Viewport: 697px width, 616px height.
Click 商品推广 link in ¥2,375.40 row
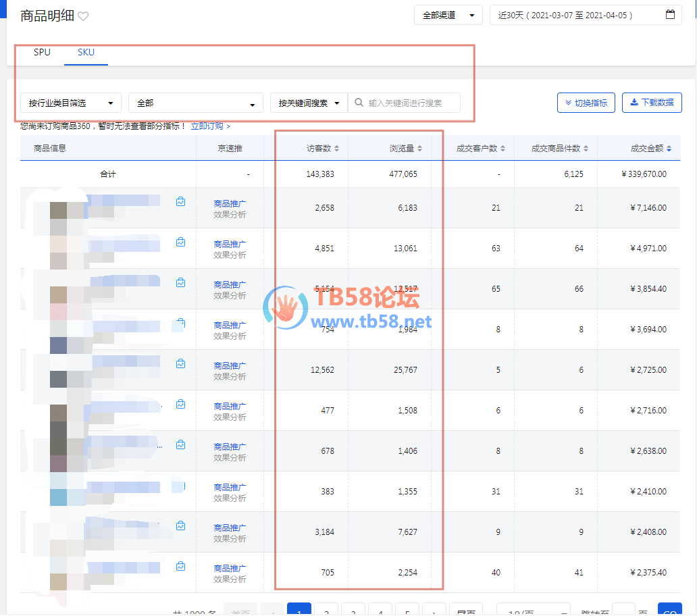click(x=230, y=568)
